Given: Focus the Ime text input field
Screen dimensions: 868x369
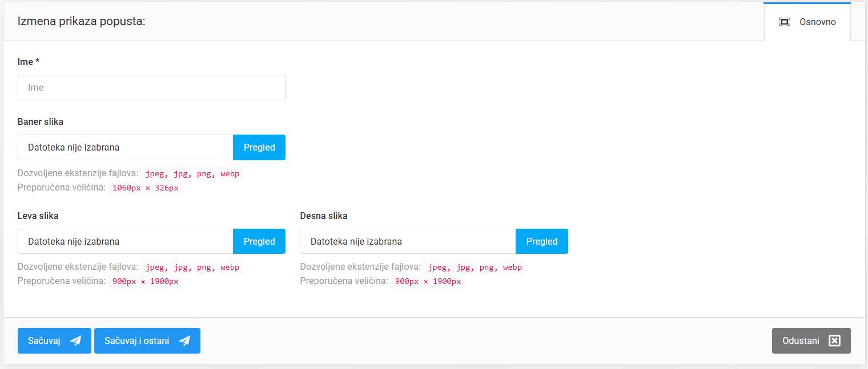Looking at the screenshot, I should click(x=151, y=88).
